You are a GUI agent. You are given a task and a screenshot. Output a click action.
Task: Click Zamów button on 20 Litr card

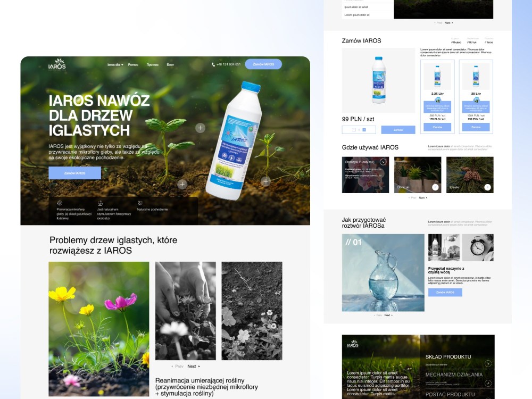476,127
